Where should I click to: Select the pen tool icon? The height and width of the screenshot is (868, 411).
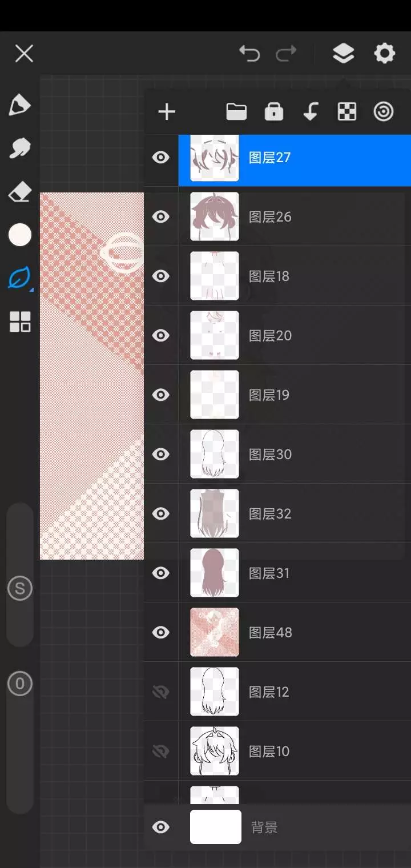click(x=19, y=105)
